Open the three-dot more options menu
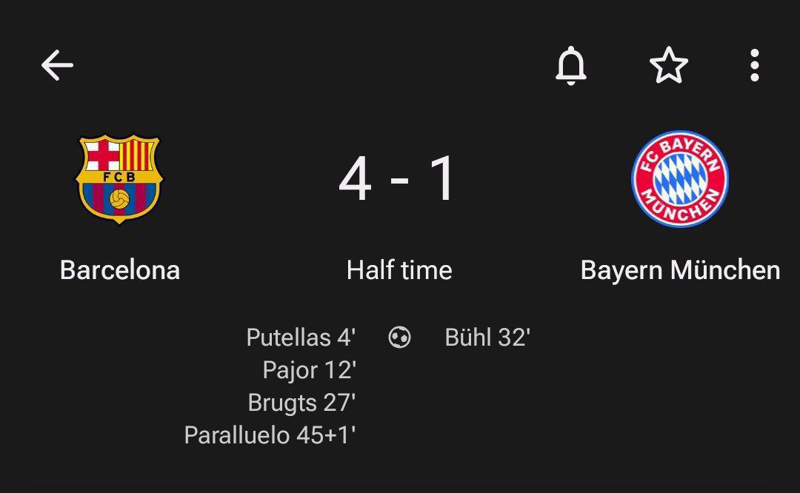 click(755, 66)
